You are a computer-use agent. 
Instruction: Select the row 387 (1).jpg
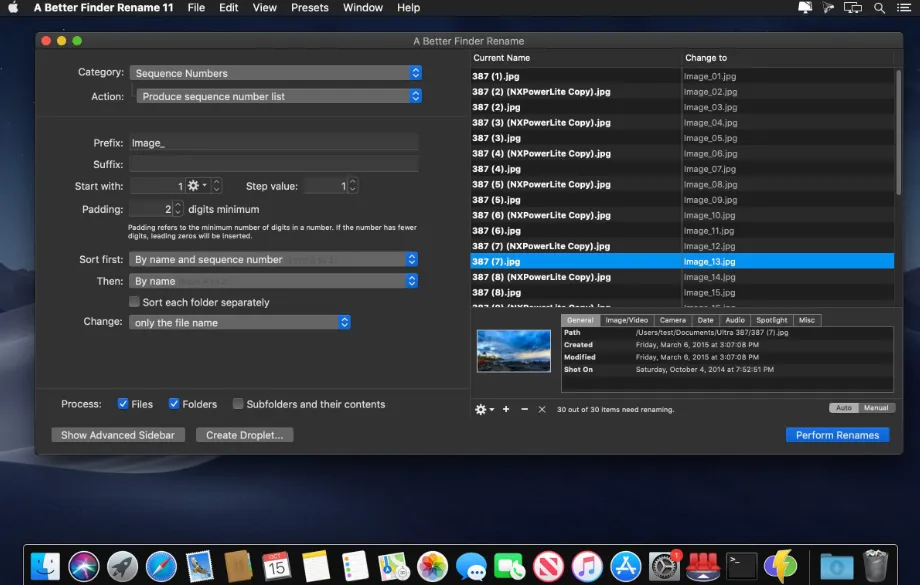pos(682,76)
